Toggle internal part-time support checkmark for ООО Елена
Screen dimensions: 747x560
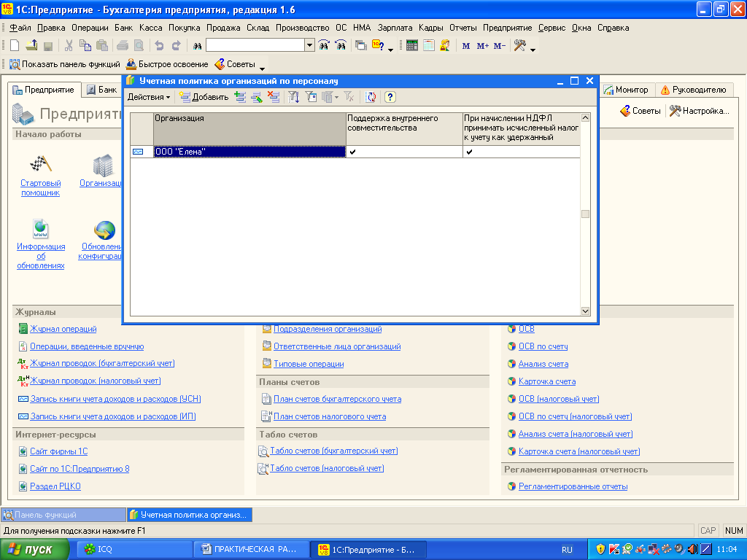pos(352,152)
